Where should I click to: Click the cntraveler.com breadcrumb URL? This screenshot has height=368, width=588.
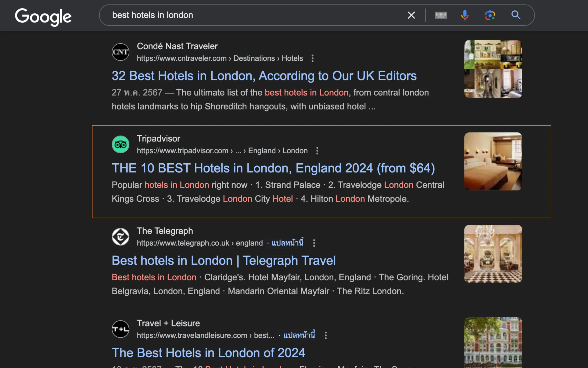click(220, 58)
